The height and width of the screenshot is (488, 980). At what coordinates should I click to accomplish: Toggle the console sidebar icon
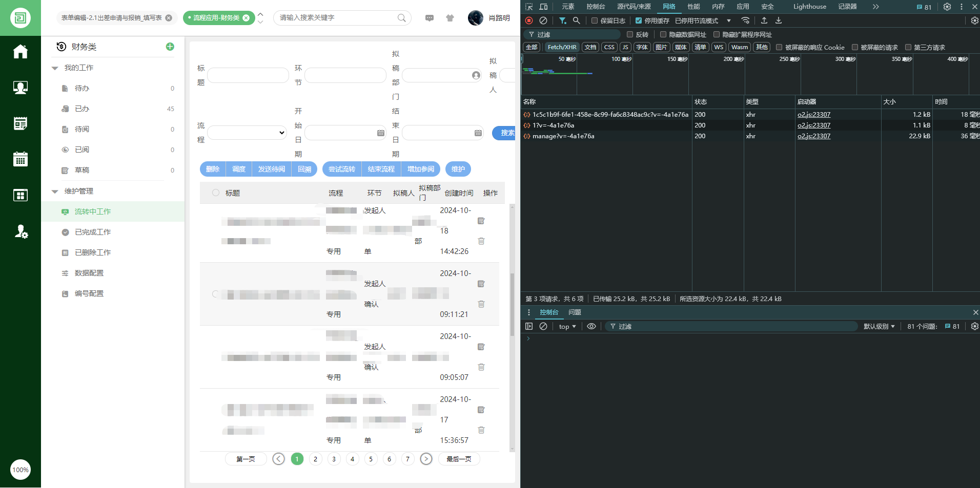(x=529, y=326)
